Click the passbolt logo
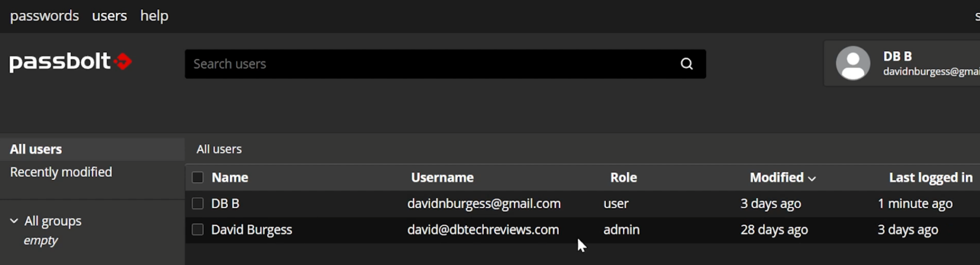 pyautogui.click(x=70, y=62)
